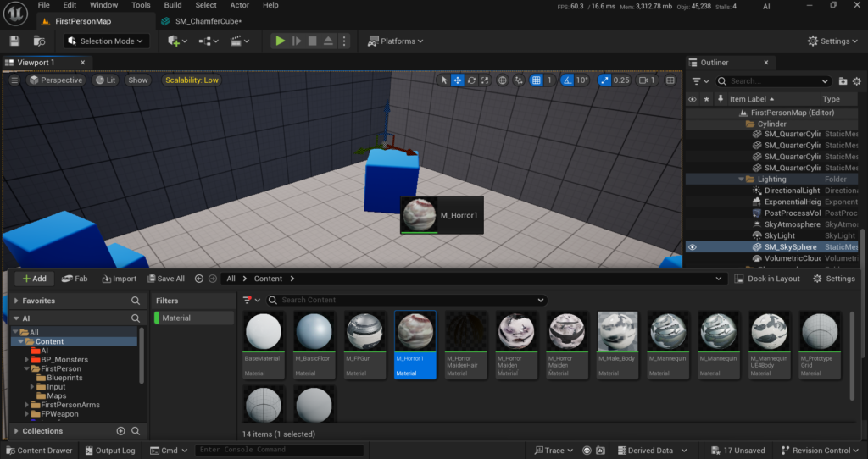Click Save All in Content Browser
This screenshot has width=868, height=459.
(166, 279)
